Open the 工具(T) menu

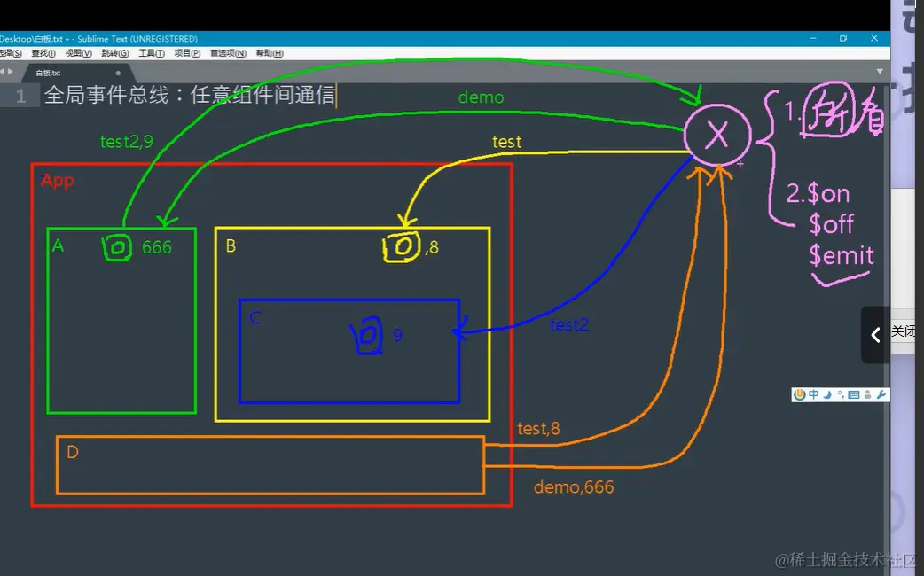151,53
